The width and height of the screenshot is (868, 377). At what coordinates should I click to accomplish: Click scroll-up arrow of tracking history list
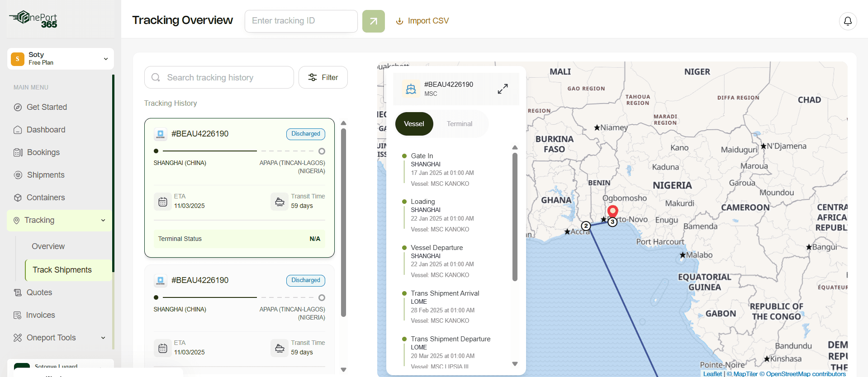343,123
